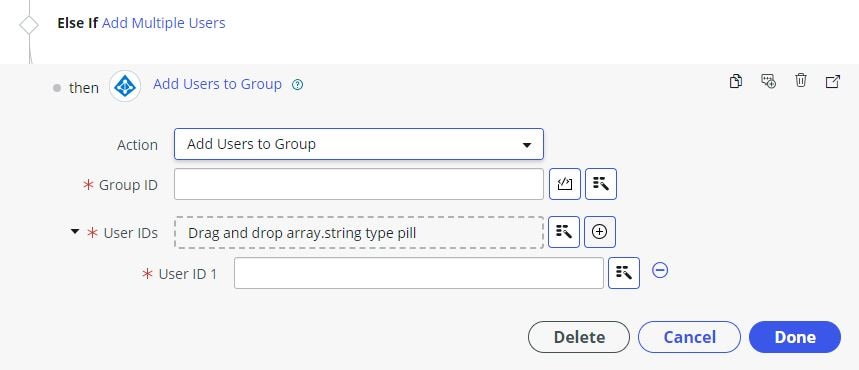Image resolution: width=859 pixels, height=370 pixels.
Task: Click the Delete button
Action: click(x=579, y=337)
